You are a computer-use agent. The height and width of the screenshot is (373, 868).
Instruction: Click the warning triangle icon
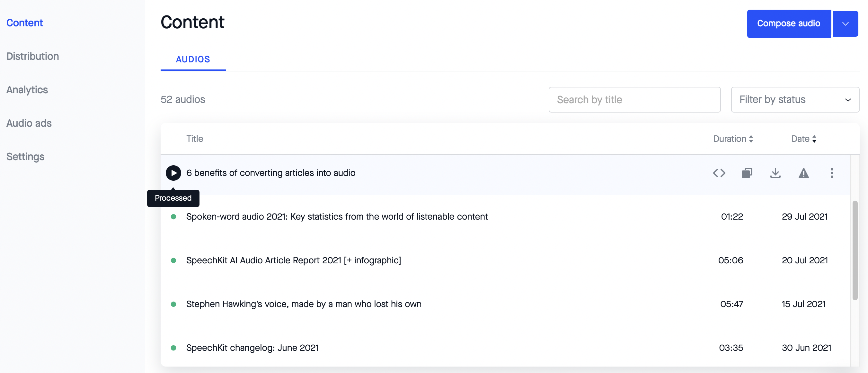[803, 173]
